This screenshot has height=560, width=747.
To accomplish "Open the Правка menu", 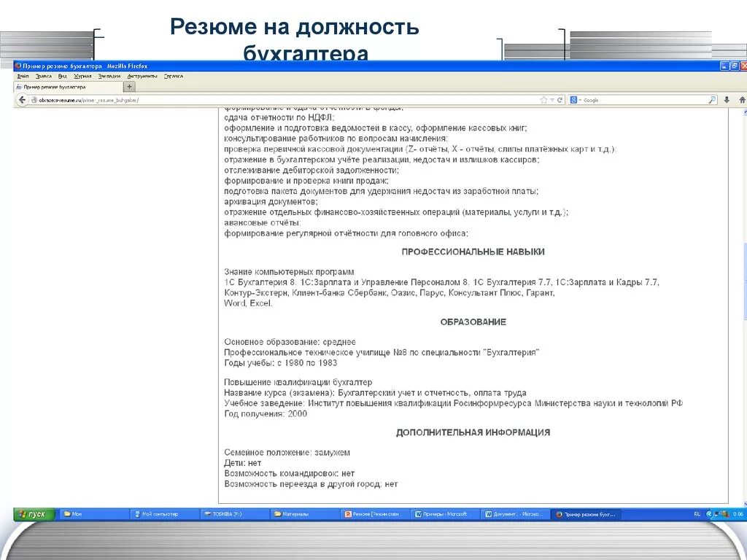I will coord(43,76).
